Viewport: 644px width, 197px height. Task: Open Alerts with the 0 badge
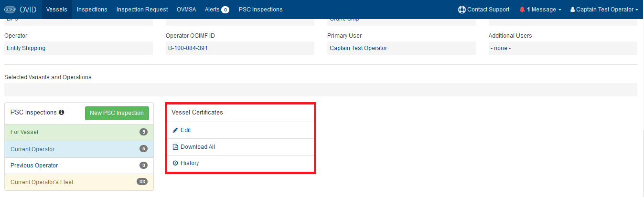[217, 10]
